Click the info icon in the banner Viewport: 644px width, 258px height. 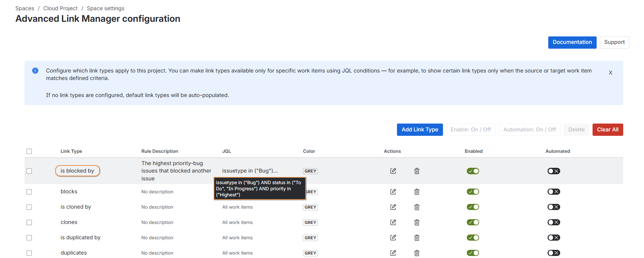(x=35, y=71)
